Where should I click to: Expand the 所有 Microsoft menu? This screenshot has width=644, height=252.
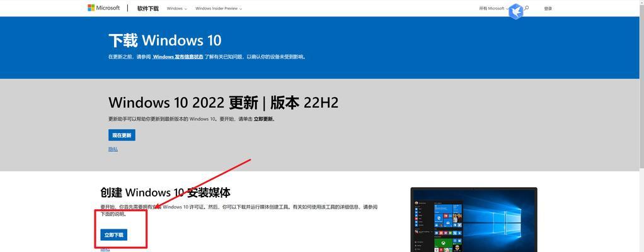(x=493, y=8)
